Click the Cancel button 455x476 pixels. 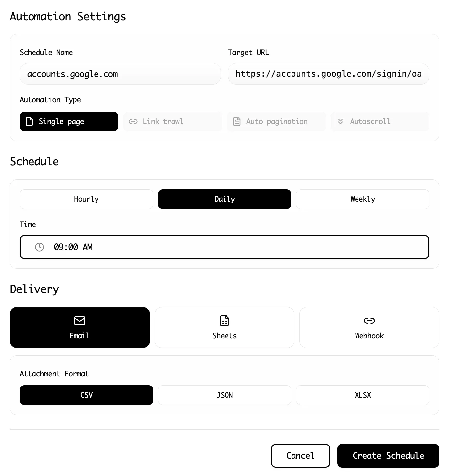(x=300, y=456)
